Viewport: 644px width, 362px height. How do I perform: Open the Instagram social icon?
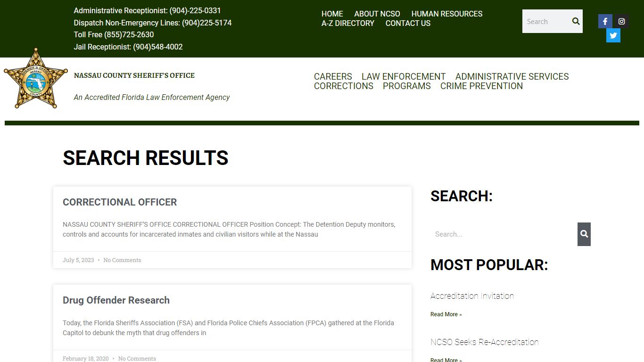pyautogui.click(x=622, y=21)
